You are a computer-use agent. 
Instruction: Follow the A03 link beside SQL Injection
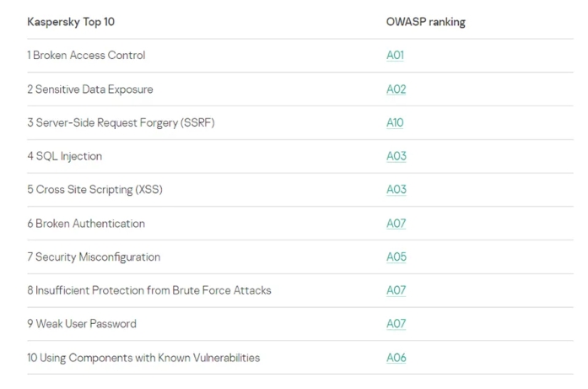[x=396, y=156]
